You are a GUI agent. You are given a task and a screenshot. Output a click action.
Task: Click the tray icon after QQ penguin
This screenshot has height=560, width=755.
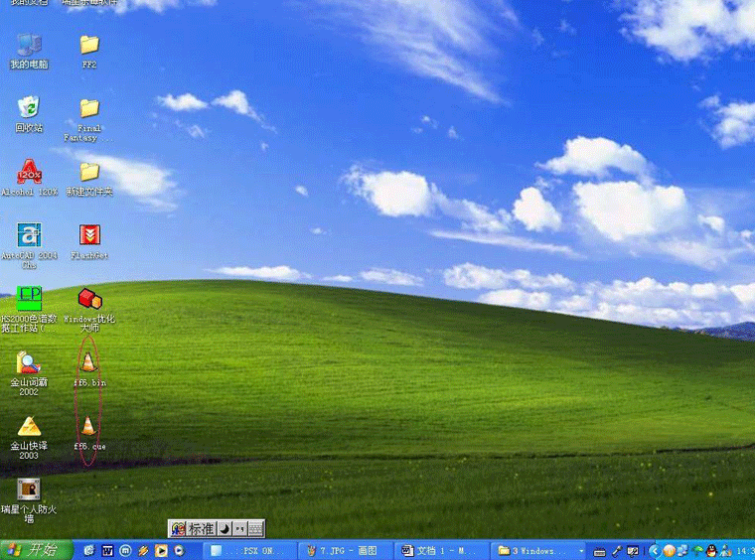[x=725, y=551]
